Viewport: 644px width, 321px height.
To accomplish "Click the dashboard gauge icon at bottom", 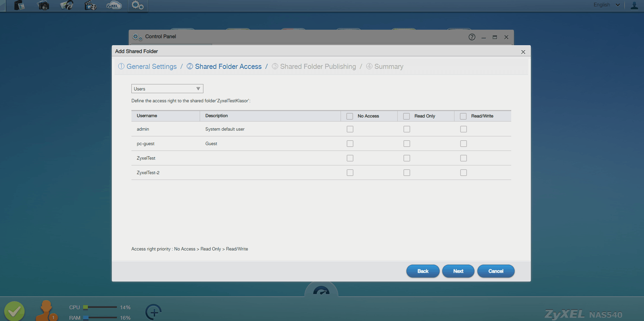I will [321, 291].
